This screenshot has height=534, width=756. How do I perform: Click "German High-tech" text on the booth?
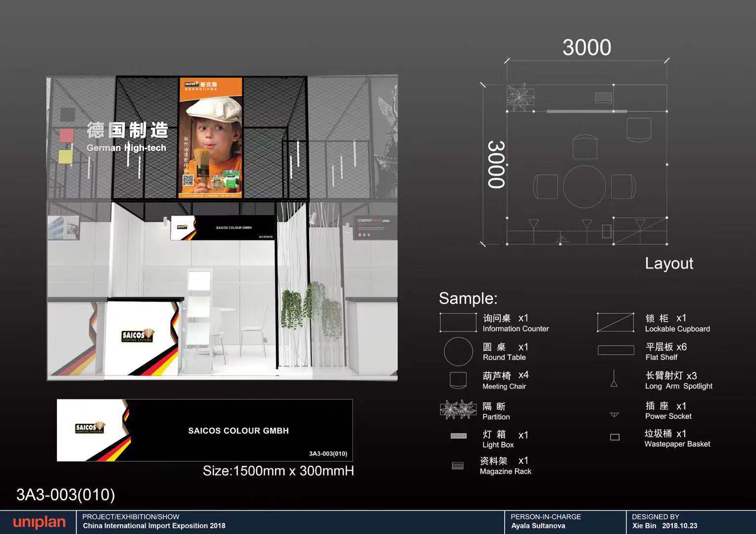point(126,148)
